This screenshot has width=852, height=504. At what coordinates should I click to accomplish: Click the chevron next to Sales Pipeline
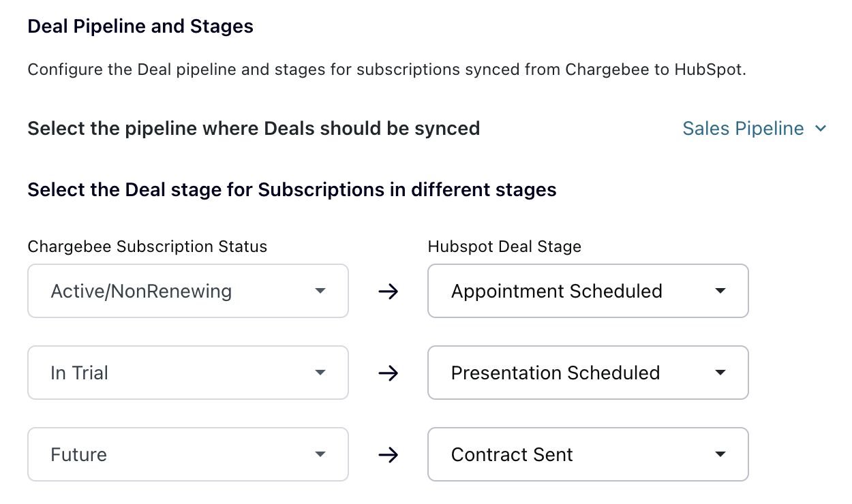click(x=821, y=129)
